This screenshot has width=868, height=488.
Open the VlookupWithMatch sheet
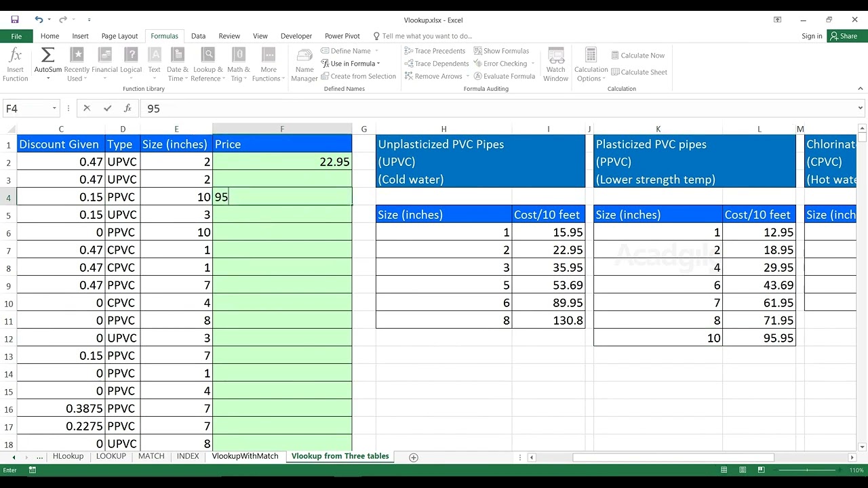pos(245,456)
